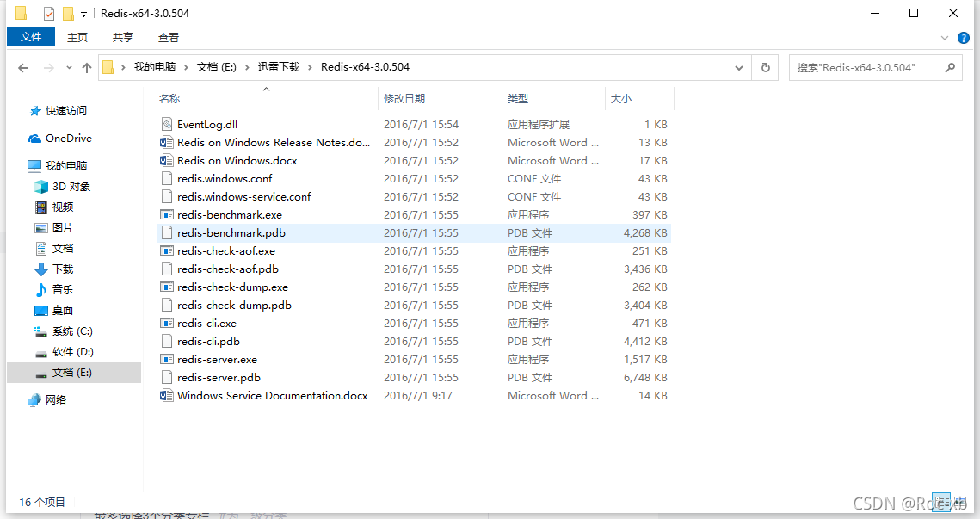
Task: Open the ribbon help question icon
Action: pyautogui.click(x=964, y=38)
